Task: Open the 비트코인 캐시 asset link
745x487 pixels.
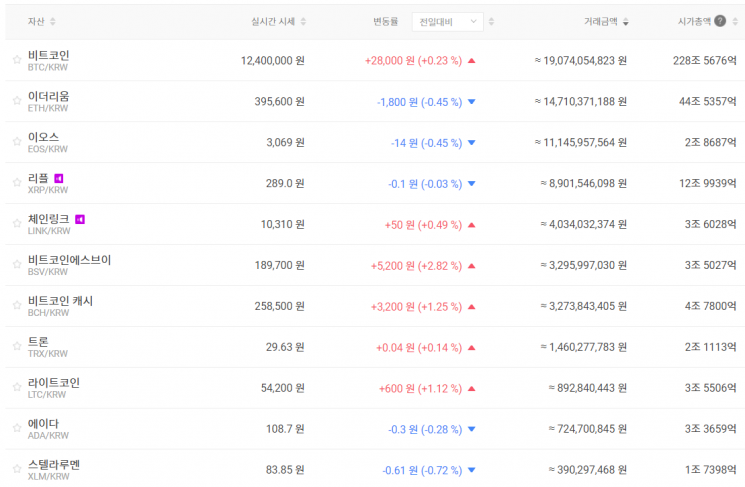Action: point(60,301)
